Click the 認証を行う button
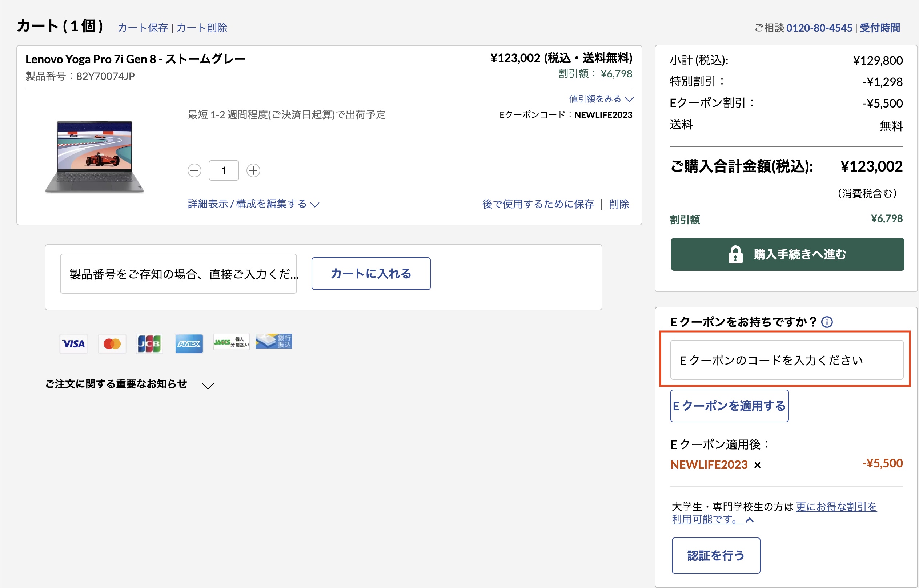The height and width of the screenshot is (588, 919). [x=716, y=556]
